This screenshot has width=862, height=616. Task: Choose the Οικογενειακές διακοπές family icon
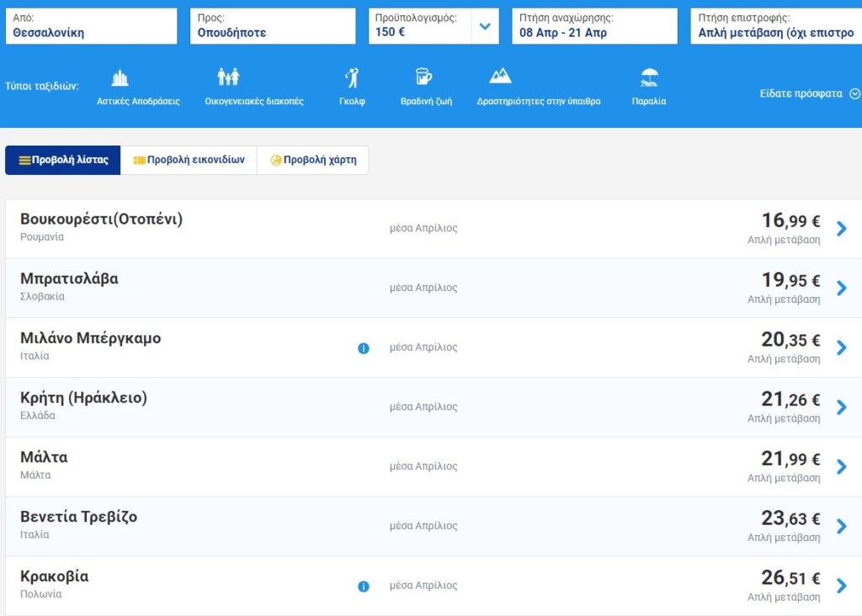pos(228,77)
